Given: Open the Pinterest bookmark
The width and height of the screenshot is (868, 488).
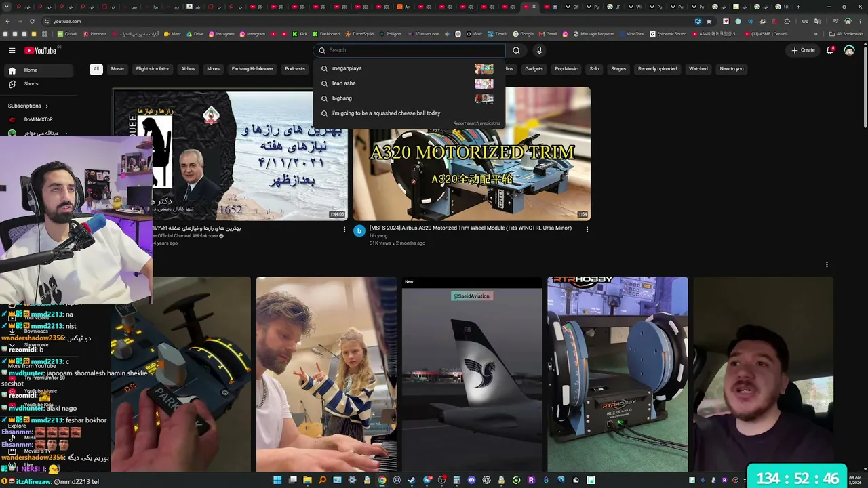Looking at the screenshot, I should [x=94, y=34].
